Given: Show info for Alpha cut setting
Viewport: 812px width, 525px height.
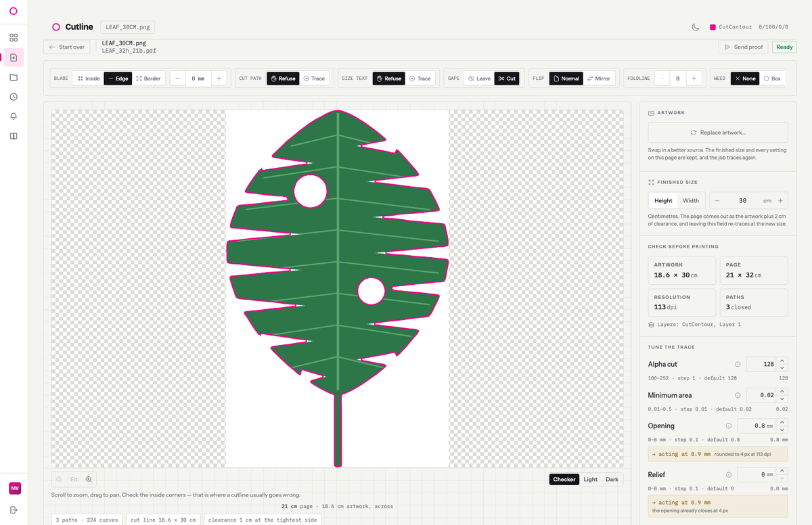Looking at the screenshot, I should click(738, 365).
